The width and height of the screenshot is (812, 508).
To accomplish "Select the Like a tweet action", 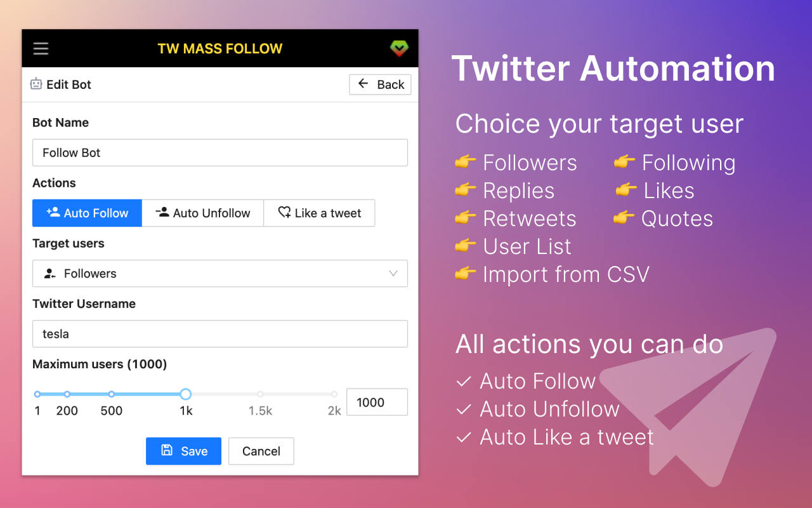I will click(319, 213).
